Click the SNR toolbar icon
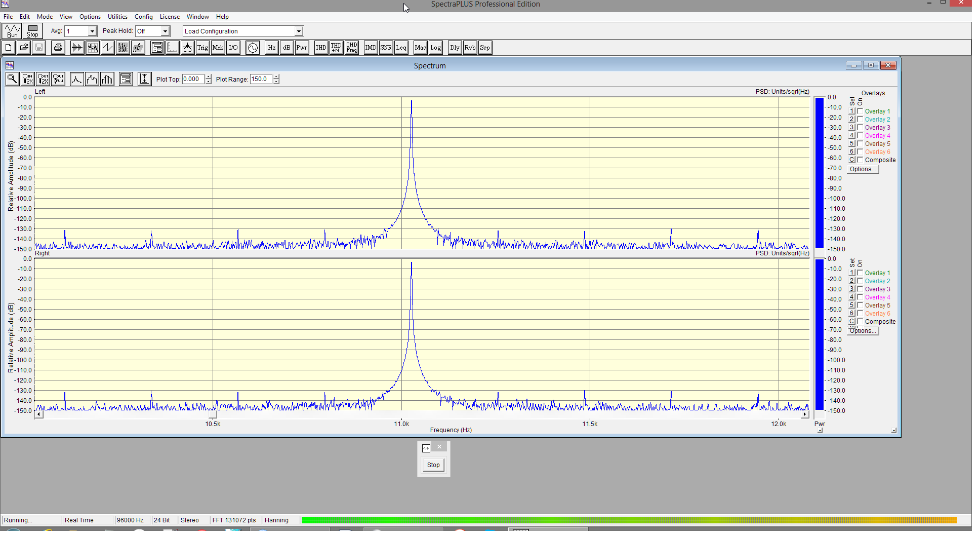 (x=386, y=48)
